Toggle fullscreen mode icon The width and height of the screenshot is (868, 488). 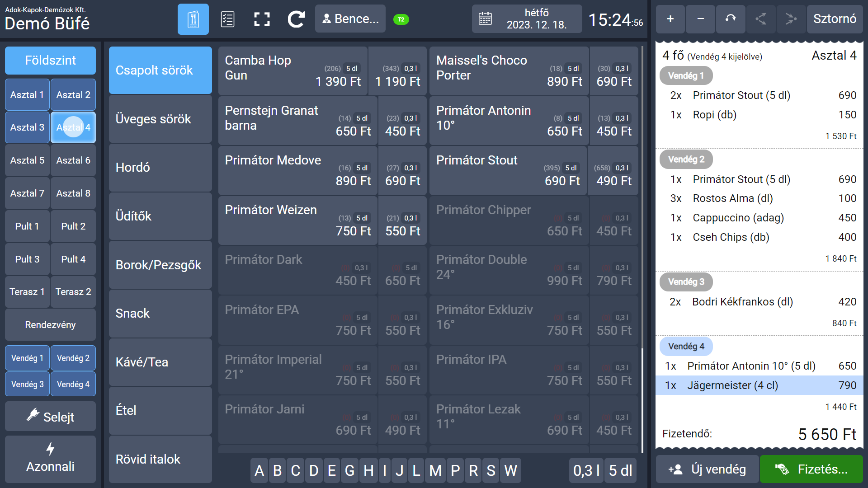[x=262, y=19]
